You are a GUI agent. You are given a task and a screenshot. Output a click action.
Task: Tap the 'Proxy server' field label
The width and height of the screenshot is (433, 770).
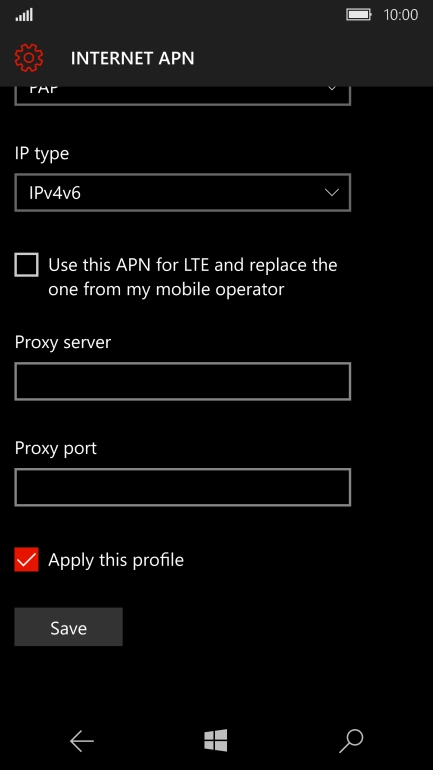63,343
